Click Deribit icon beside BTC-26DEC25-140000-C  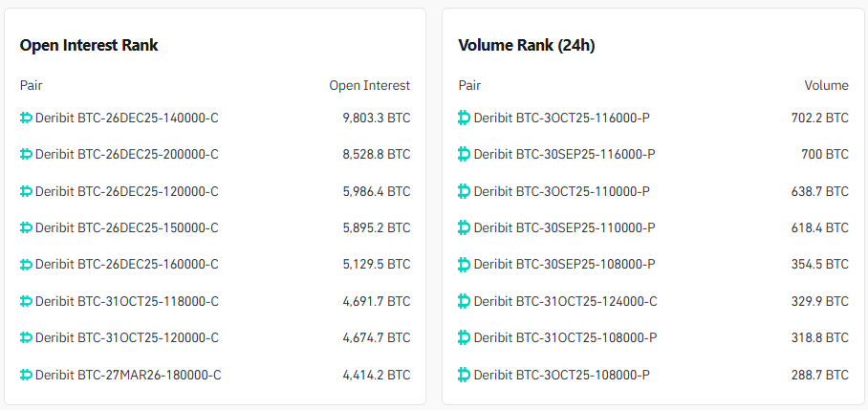click(26, 118)
